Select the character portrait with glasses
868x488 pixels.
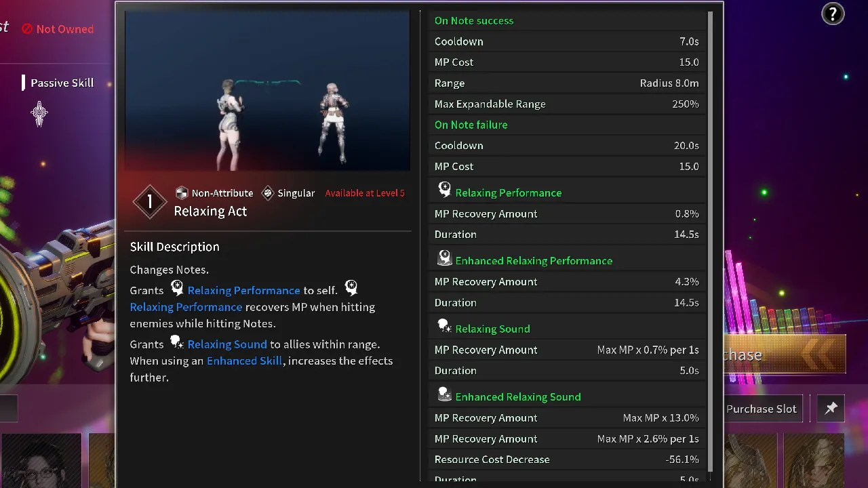tap(41, 462)
